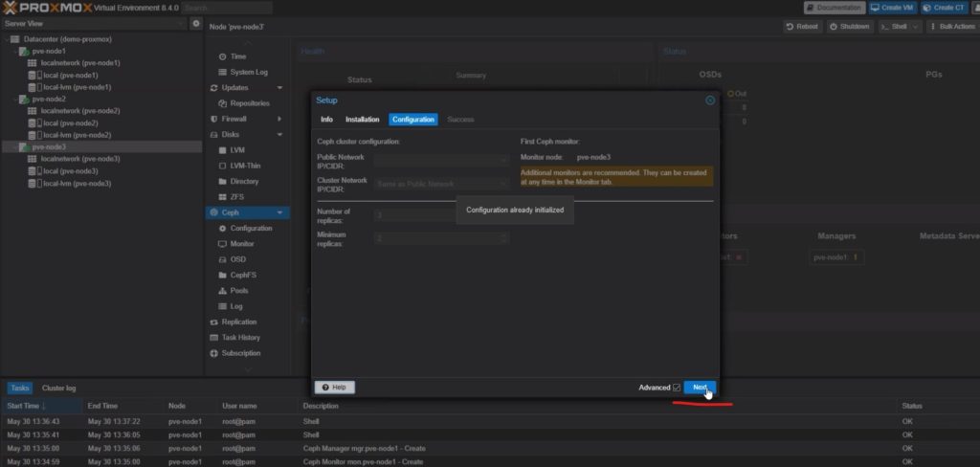The height and width of the screenshot is (467, 980).
Task: Click the Create VM button
Action: pos(893,8)
